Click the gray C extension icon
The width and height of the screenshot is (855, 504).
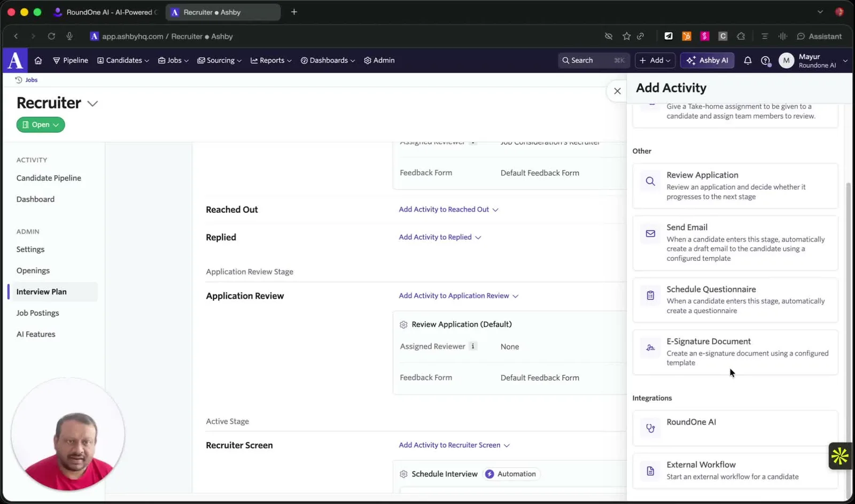click(x=722, y=36)
